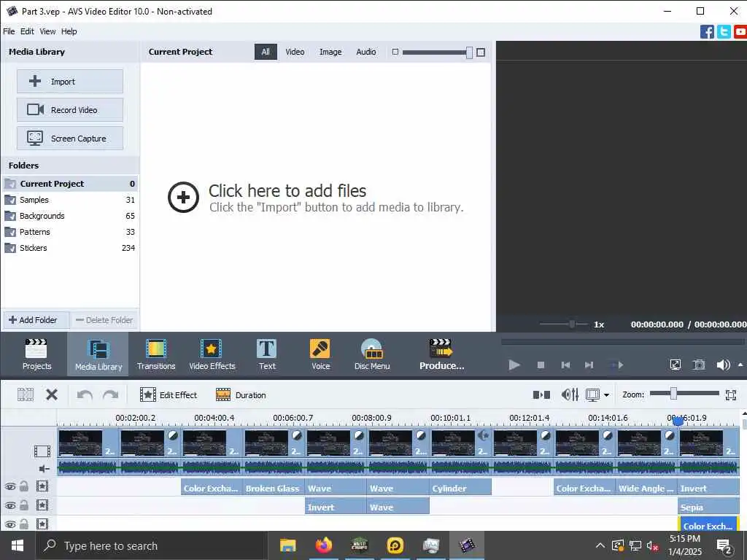Click the Screen Capture button
Viewport: 747px width, 560px height.
pos(70,139)
